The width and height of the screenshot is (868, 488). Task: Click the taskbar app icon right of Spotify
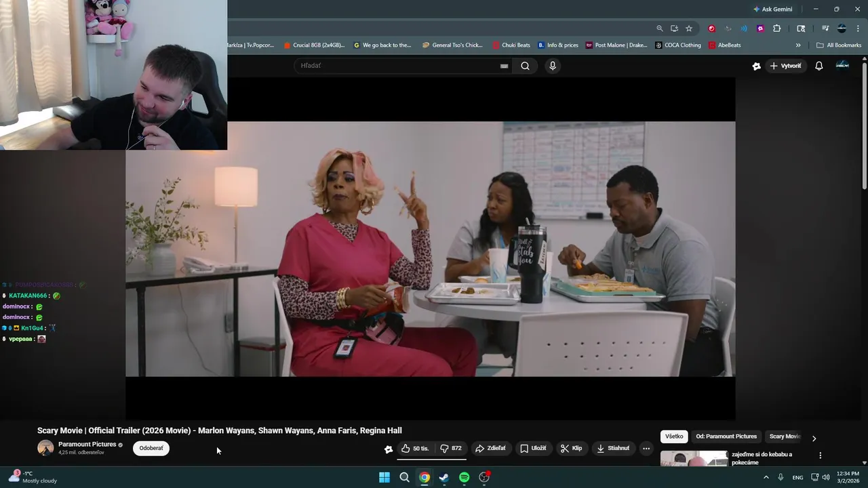coord(484,477)
